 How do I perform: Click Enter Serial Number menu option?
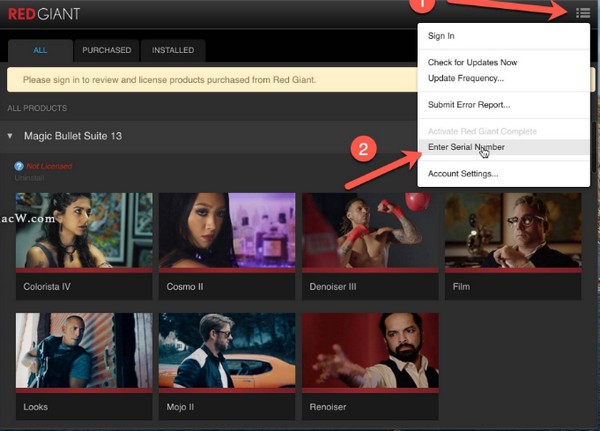pos(466,147)
